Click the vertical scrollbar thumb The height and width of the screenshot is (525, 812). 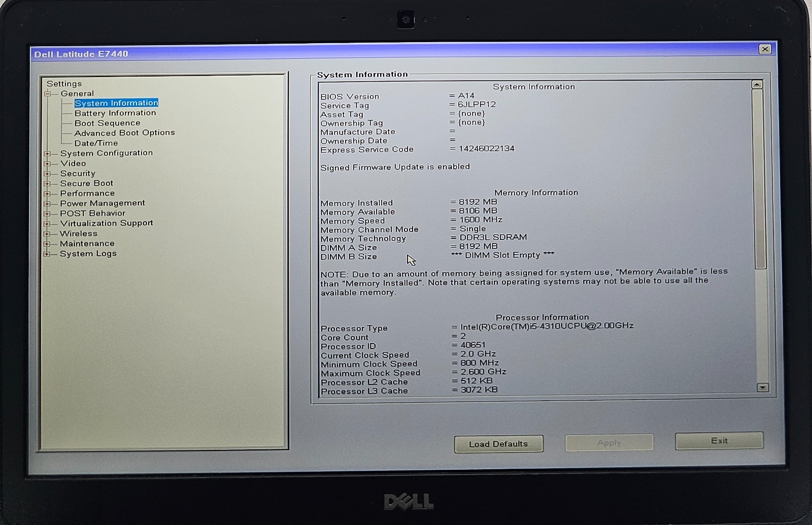pos(759,179)
